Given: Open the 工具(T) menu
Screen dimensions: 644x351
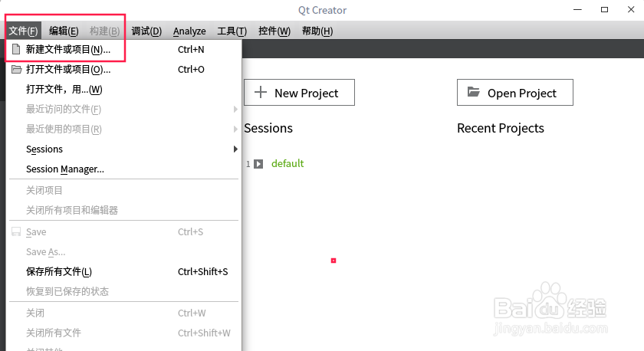Looking at the screenshot, I should click(232, 31).
